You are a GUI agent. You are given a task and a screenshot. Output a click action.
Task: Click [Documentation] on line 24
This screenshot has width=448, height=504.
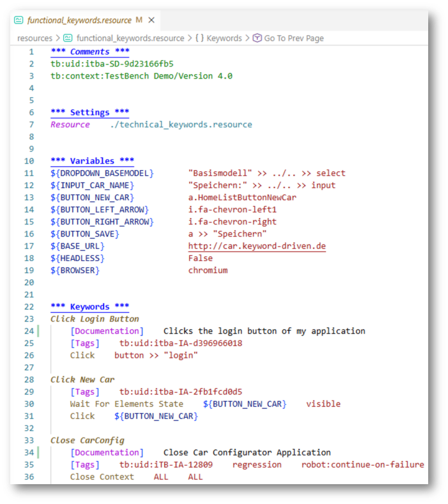[x=107, y=331]
